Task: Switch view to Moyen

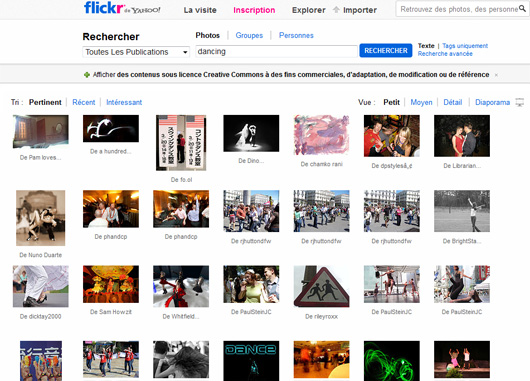Action: click(x=421, y=102)
